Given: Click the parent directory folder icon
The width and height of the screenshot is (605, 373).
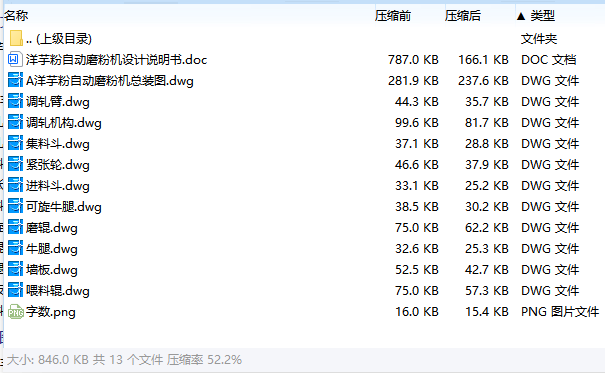Looking at the screenshot, I should (16, 38).
